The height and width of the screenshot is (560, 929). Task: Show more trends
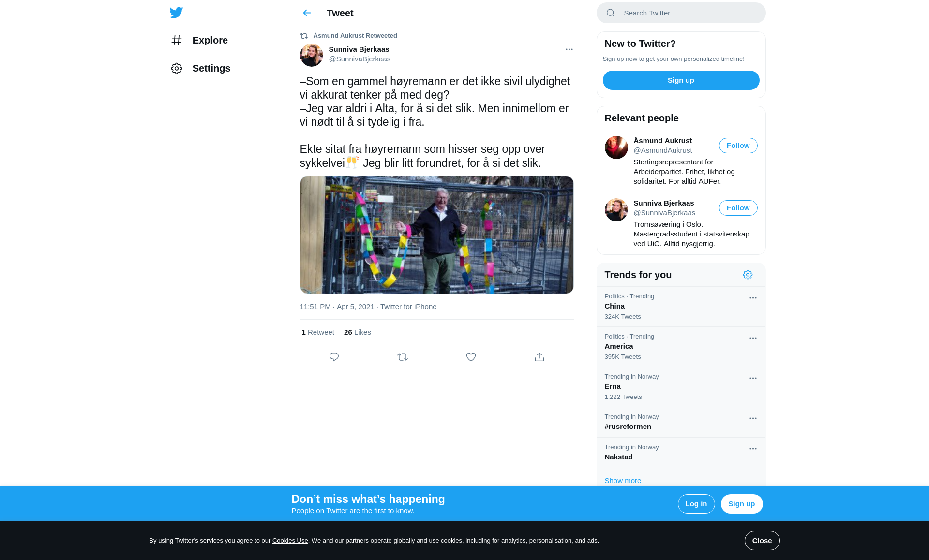623,481
